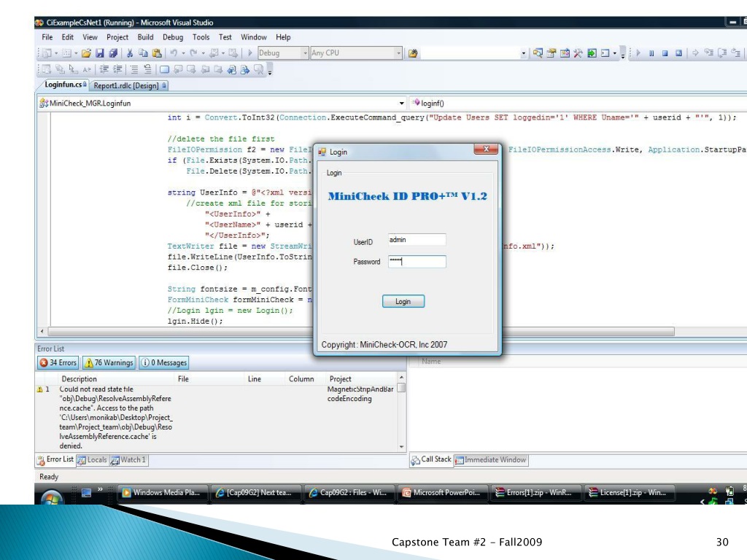Click the Step Out debug icon
The image size is (747, 560).
736,53
